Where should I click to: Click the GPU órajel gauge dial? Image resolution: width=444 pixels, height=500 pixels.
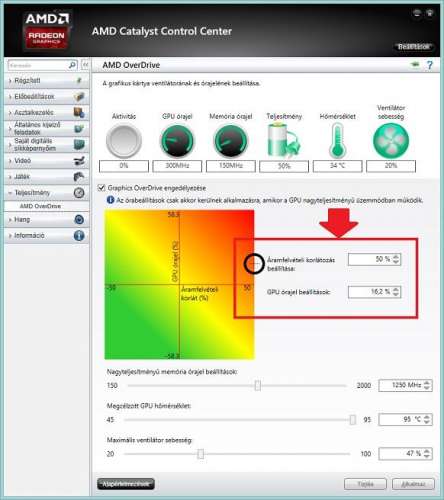[177, 141]
